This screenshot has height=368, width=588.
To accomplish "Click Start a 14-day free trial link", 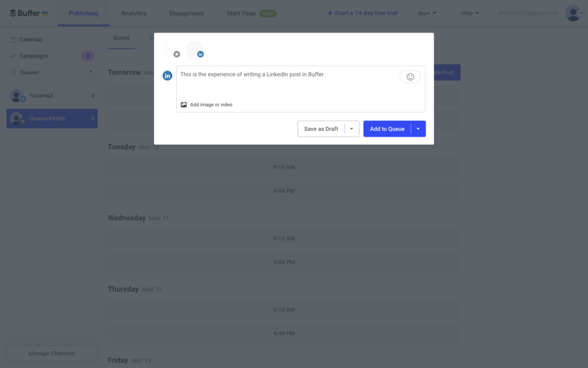I will 362,13.
